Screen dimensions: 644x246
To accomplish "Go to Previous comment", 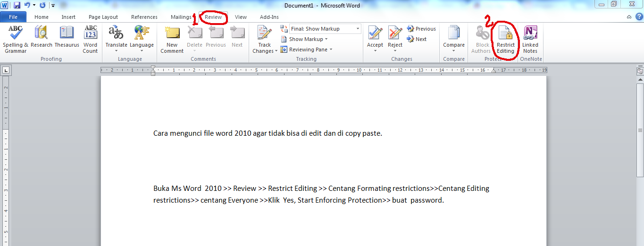I will pos(216,37).
